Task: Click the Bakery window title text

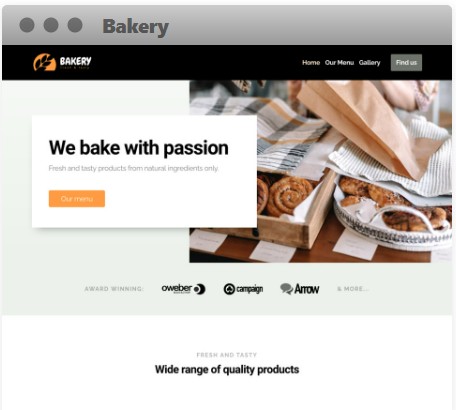Action: 136,27
